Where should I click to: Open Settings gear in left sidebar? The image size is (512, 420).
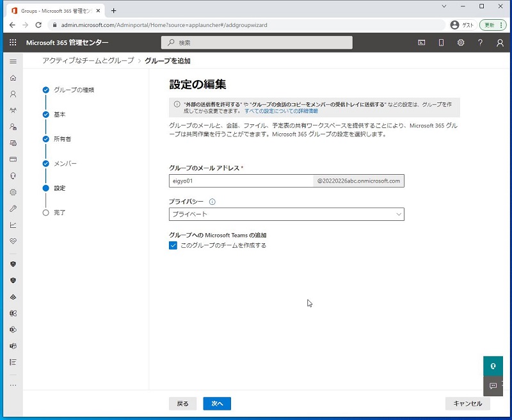13,192
